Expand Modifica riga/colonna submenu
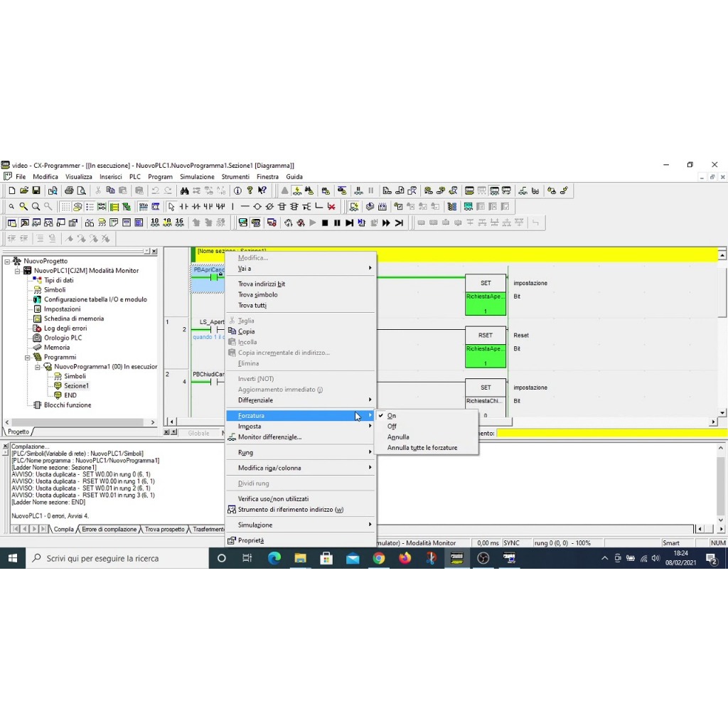The height and width of the screenshot is (728, 728). pyautogui.click(x=370, y=468)
